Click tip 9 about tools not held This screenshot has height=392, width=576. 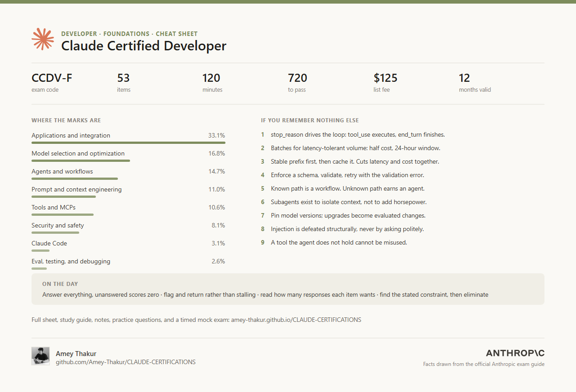tap(334, 242)
